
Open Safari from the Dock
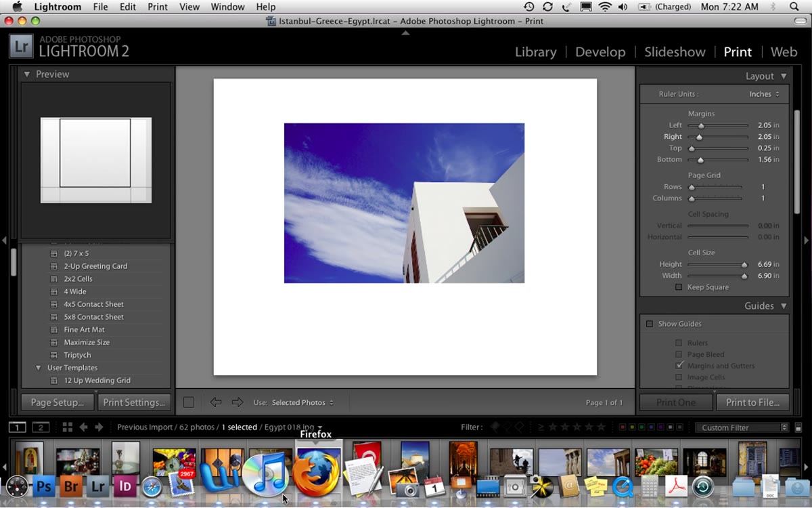152,486
